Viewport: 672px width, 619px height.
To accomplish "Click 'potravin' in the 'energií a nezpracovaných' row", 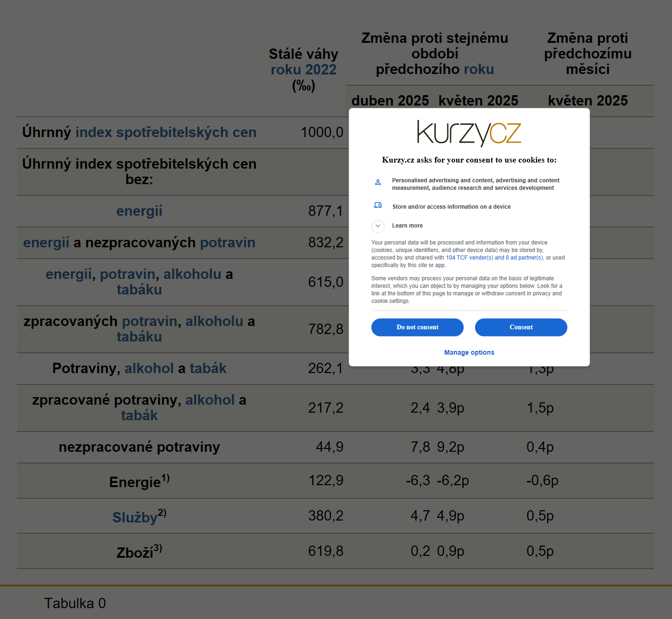I will click(228, 243).
